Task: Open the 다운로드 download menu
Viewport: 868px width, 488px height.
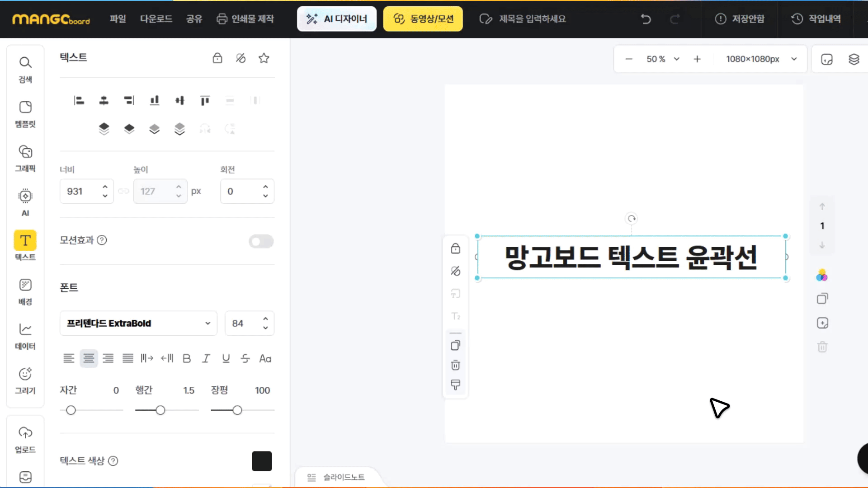Action: [156, 19]
